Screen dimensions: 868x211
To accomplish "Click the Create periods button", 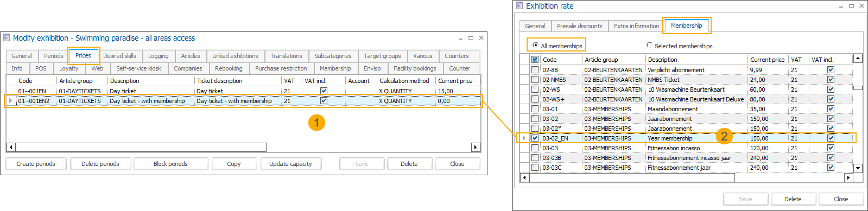I will (36, 164).
